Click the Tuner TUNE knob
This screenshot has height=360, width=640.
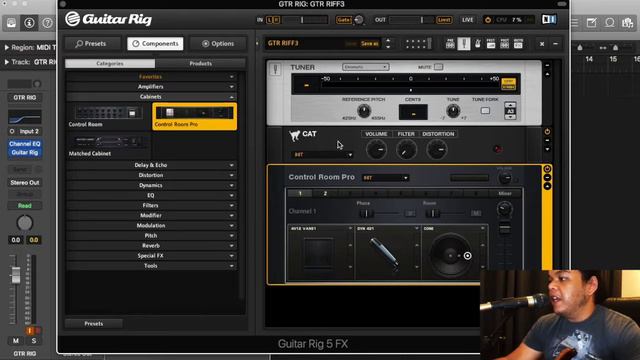(x=453, y=111)
